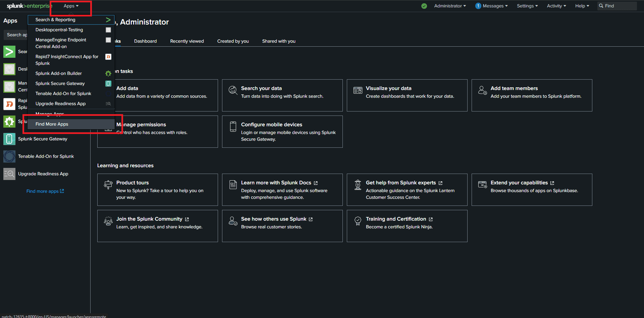Switch to the Dashboard tab
The height and width of the screenshot is (318, 644).
coord(145,41)
